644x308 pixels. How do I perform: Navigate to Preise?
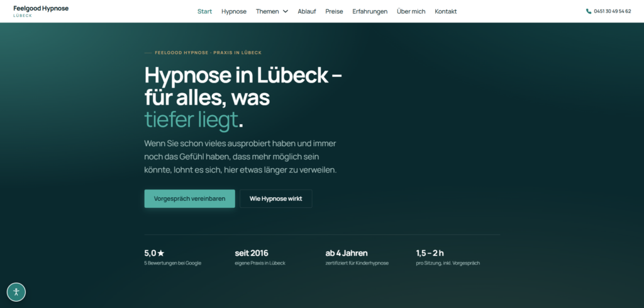click(x=334, y=11)
